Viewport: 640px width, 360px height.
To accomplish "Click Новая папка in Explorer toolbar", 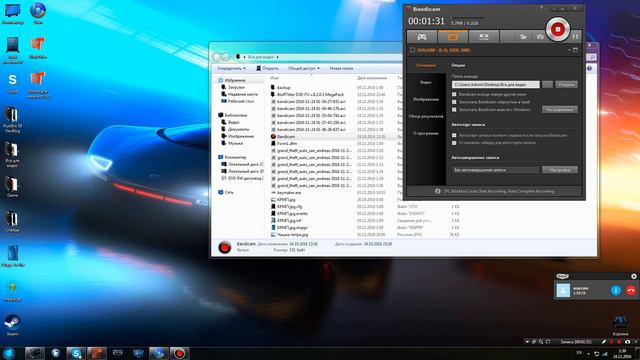I will [x=341, y=69].
